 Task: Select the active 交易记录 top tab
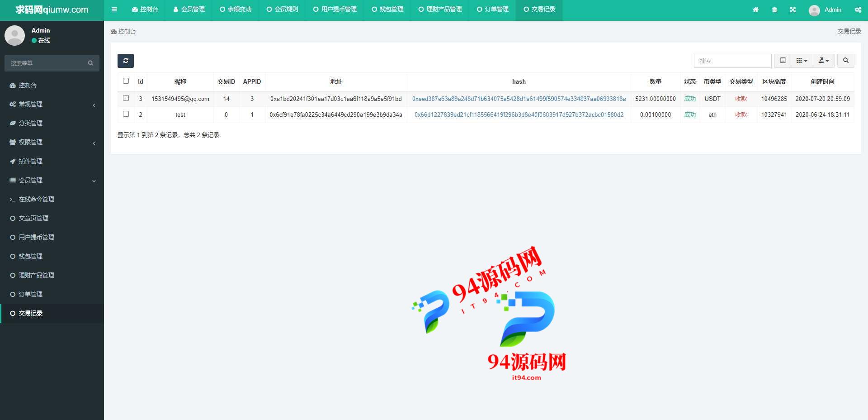[x=539, y=10]
